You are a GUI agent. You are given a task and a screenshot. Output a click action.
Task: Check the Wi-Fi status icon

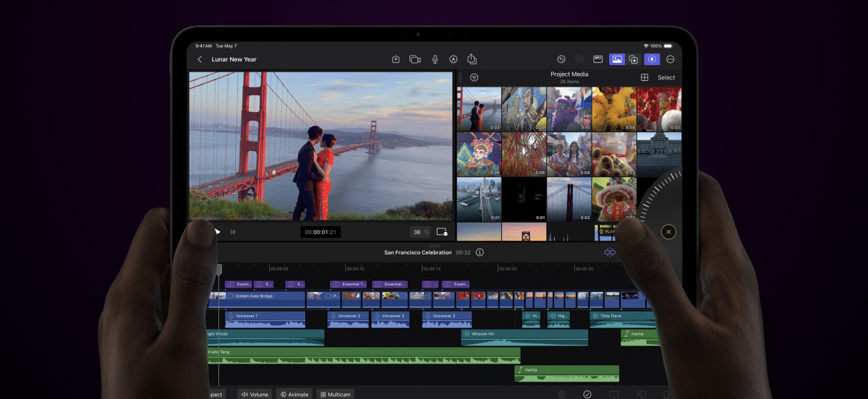pyautogui.click(x=646, y=46)
